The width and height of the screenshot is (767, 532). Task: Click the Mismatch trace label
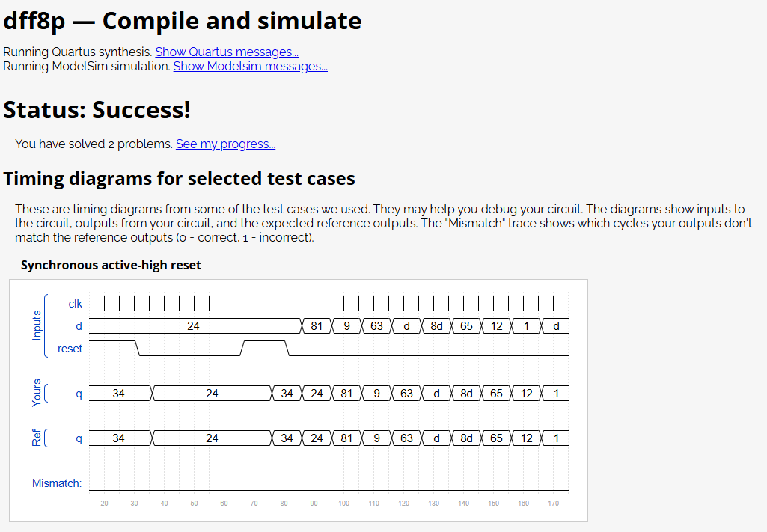[x=57, y=483]
